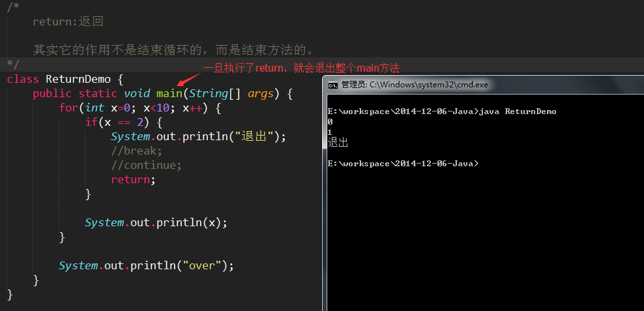Click the output line '0' in cmd

pyautogui.click(x=330, y=122)
